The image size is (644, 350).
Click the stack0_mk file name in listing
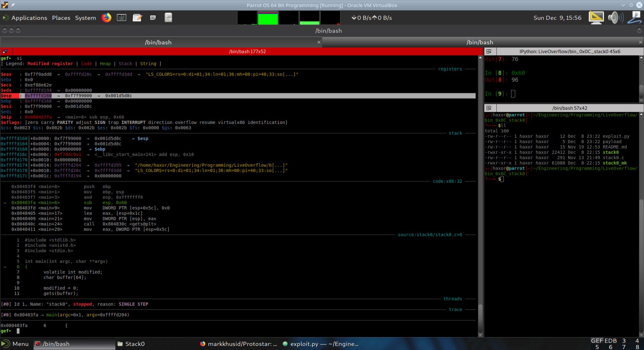pos(614,163)
